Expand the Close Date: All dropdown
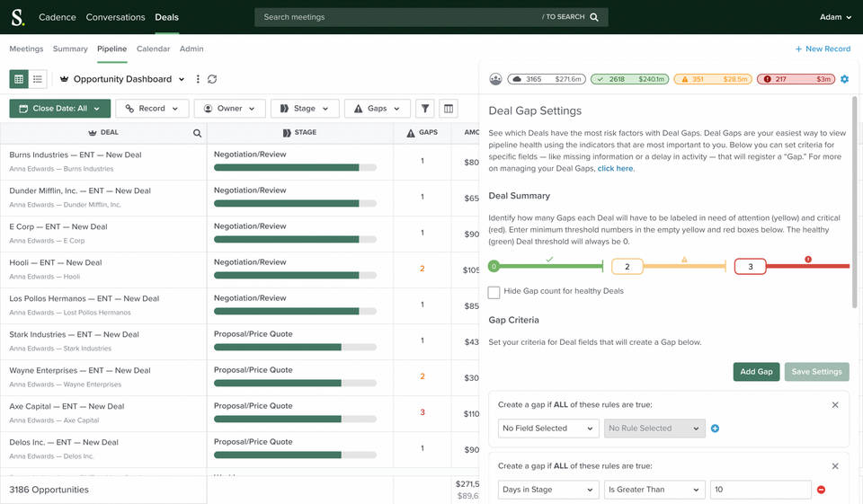Viewport: 863px width, 504px height. point(60,109)
